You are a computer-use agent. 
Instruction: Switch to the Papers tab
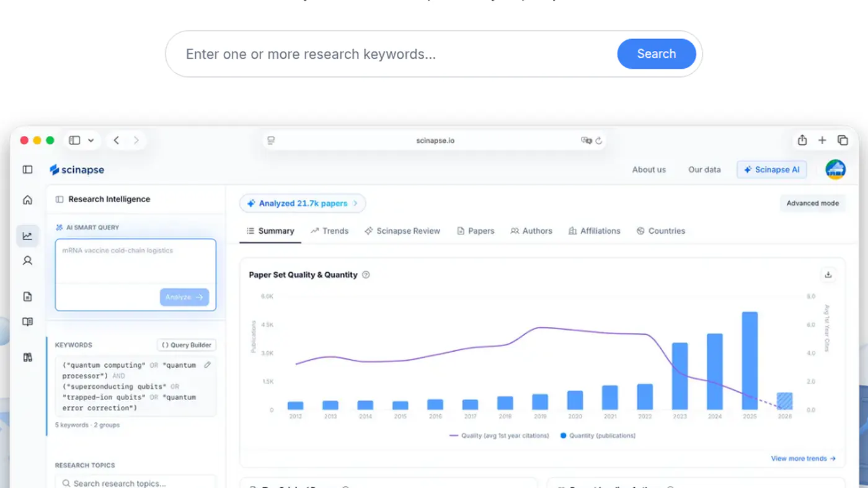click(476, 231)
